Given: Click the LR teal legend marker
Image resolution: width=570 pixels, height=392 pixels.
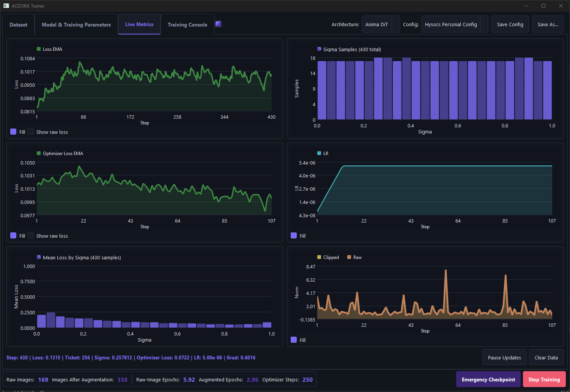Looking at the screenshot, I should (x=319, y=153).
